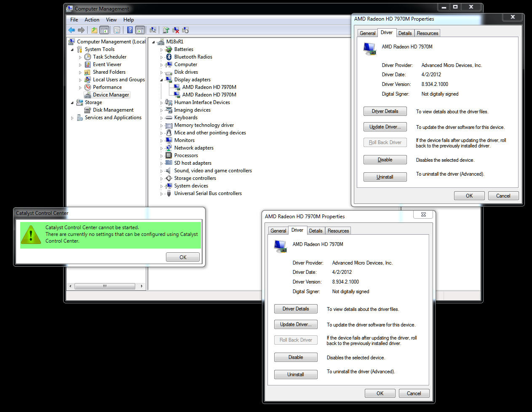Select "SD host adapters" in device list

click(193, 163)
